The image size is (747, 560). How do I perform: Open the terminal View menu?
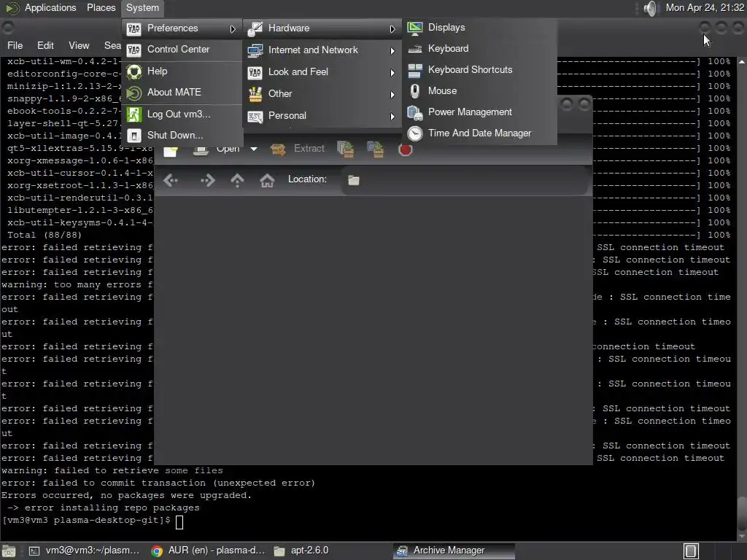[79, 45]
